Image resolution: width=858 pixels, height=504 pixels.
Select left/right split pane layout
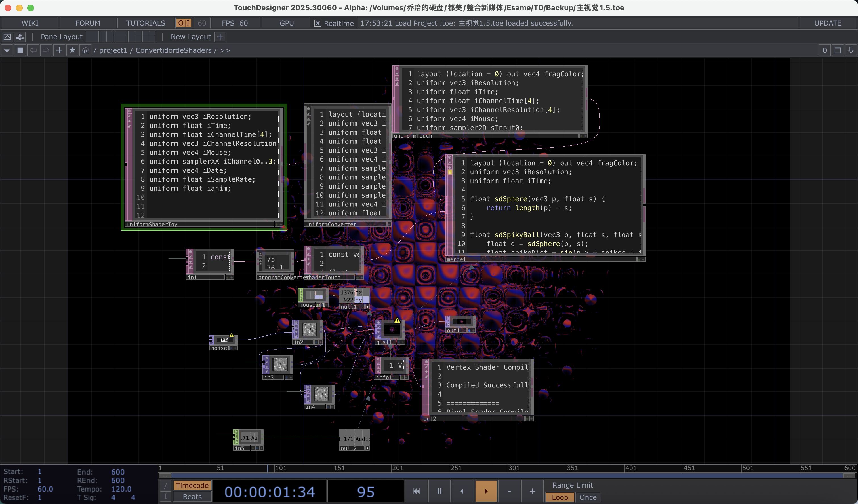pyautogui.click(x=106, y=37)
